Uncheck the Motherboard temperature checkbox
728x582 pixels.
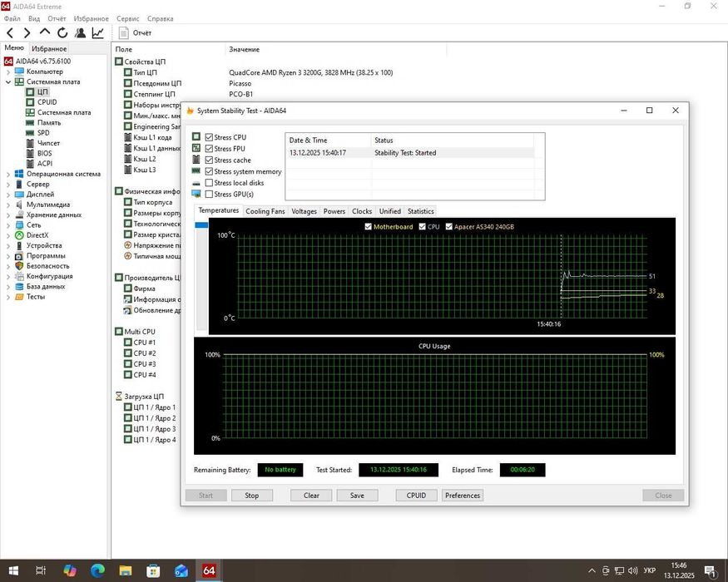point(369,227)
